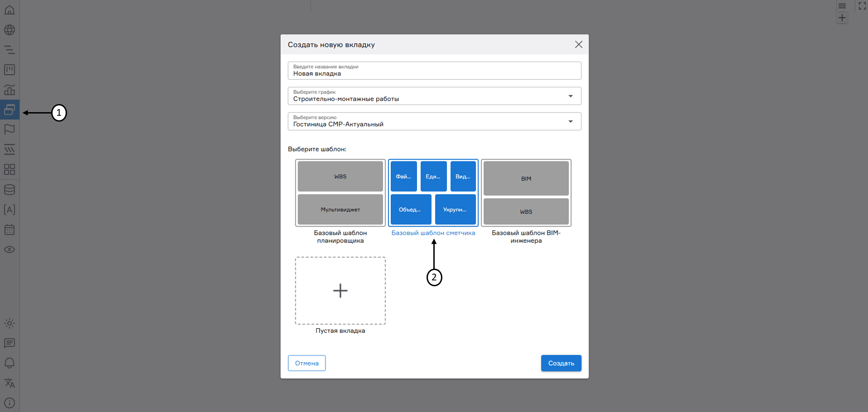Open the chart panel icon
Screen dimensions: 868x412
[x=10, y=90]
